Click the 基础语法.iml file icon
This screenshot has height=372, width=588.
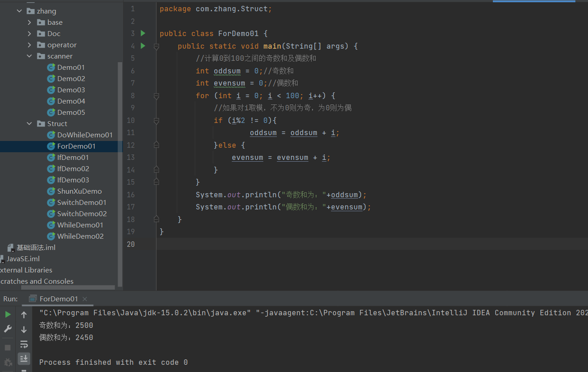point(11,248)
